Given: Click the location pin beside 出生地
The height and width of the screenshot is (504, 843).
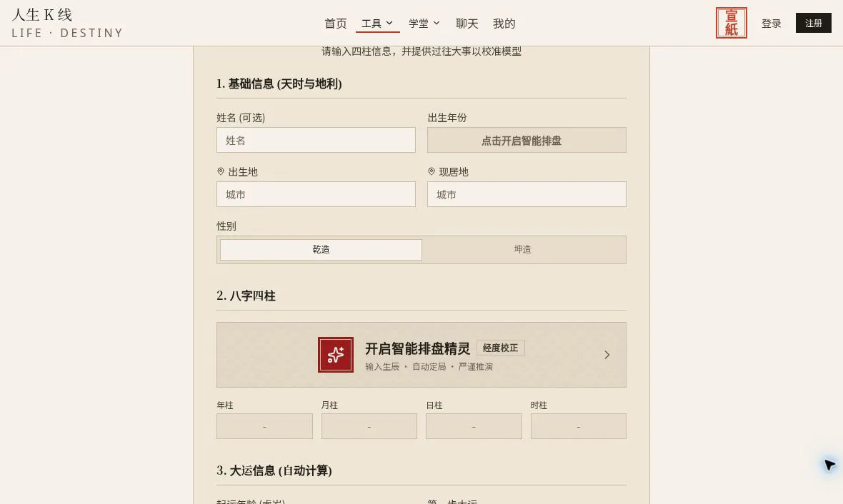Looking at the screenshot, I should point(221,171).
